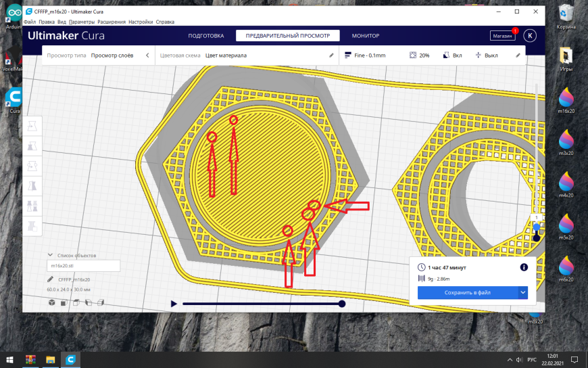The height and width of the screenshot is (368, 588).
Task: Switch to 3D view cube icon
Action: (52, 302)
